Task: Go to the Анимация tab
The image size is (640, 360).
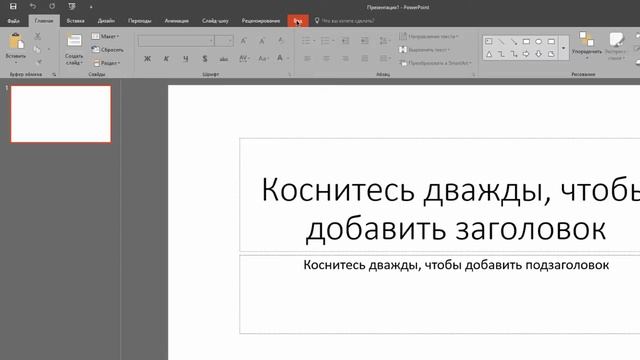Action: [x=177, y=21]
